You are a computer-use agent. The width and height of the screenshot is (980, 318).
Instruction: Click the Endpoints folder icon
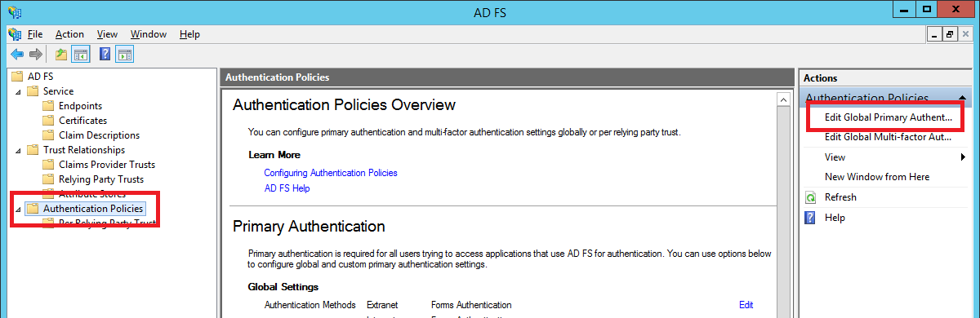coord(49,106)
